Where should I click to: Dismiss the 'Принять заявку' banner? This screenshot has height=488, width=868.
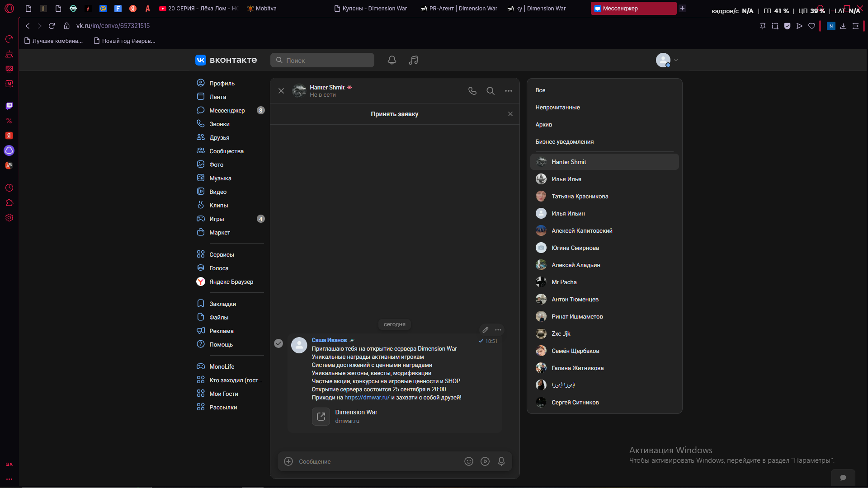510,114
